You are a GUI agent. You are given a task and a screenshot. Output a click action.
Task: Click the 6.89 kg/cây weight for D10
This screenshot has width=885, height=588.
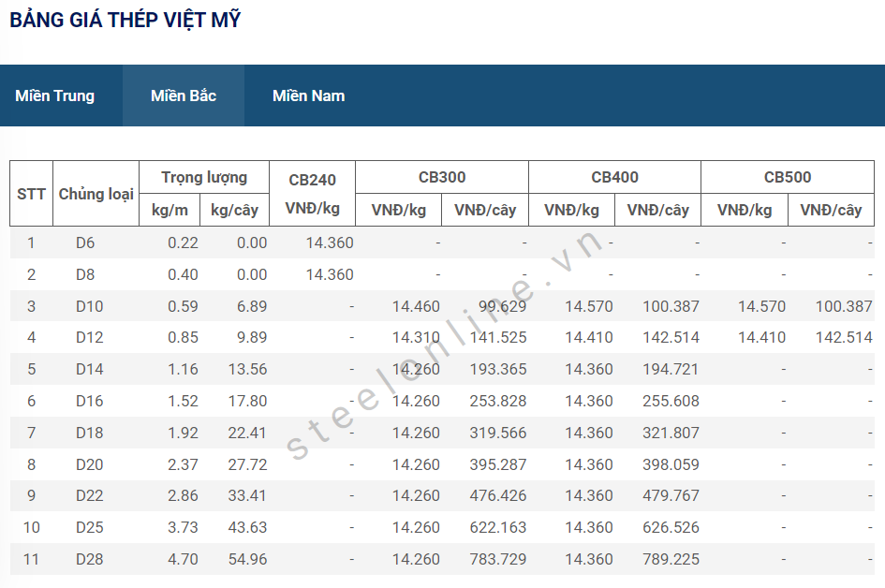pyautogui.click(x=252, y=306)
